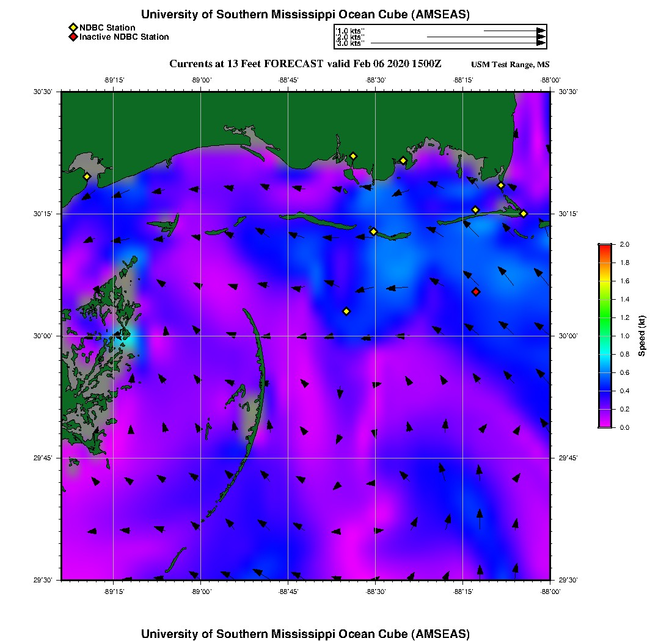The image size is (672, 641).
Task: Click the red Inactive NDBC Station legend diamond
Action: pyautogui.click(x=73, y=37)
